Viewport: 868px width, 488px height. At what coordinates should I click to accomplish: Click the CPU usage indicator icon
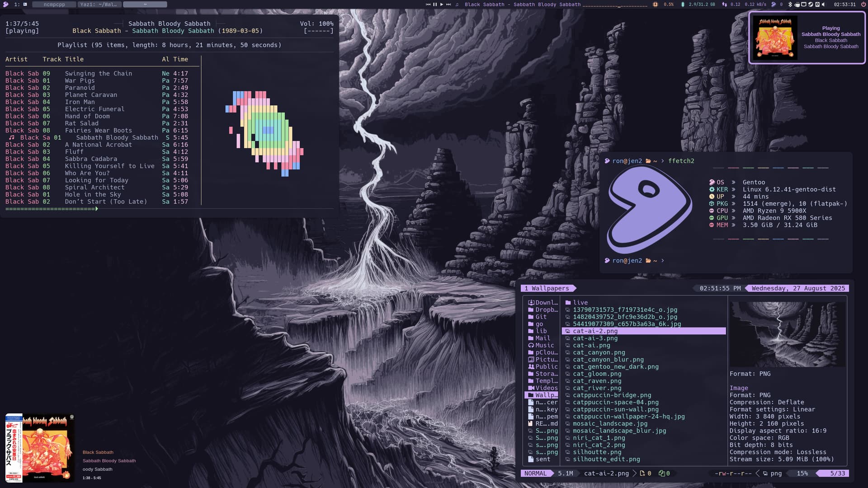pos(655,5)
